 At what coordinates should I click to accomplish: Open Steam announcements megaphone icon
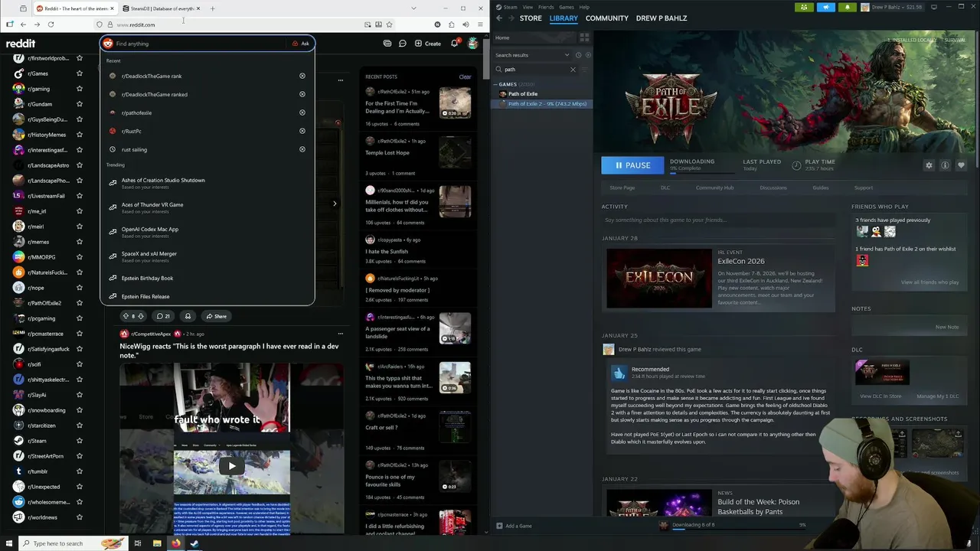pos(825,7)
